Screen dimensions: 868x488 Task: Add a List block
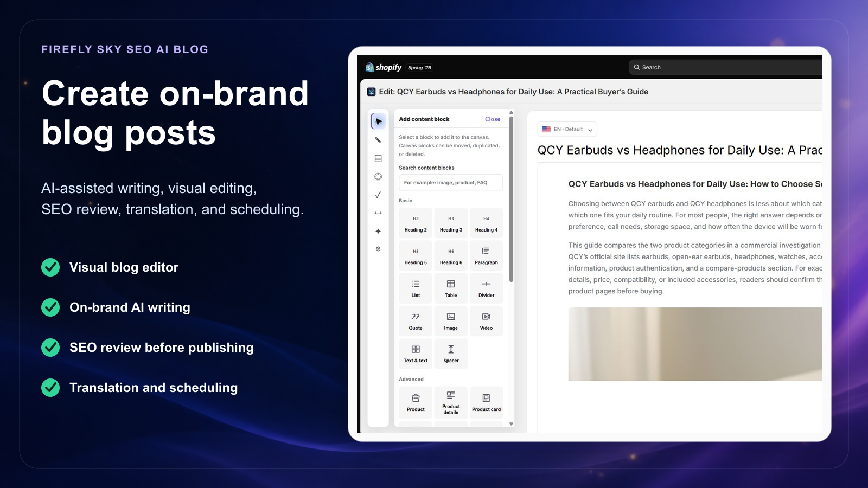coord(416,288)
